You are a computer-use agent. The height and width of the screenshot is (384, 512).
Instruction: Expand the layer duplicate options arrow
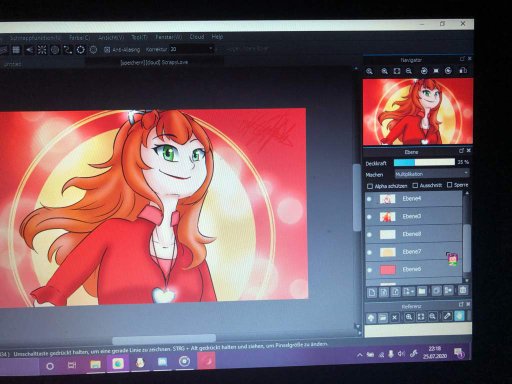(413, 292)
